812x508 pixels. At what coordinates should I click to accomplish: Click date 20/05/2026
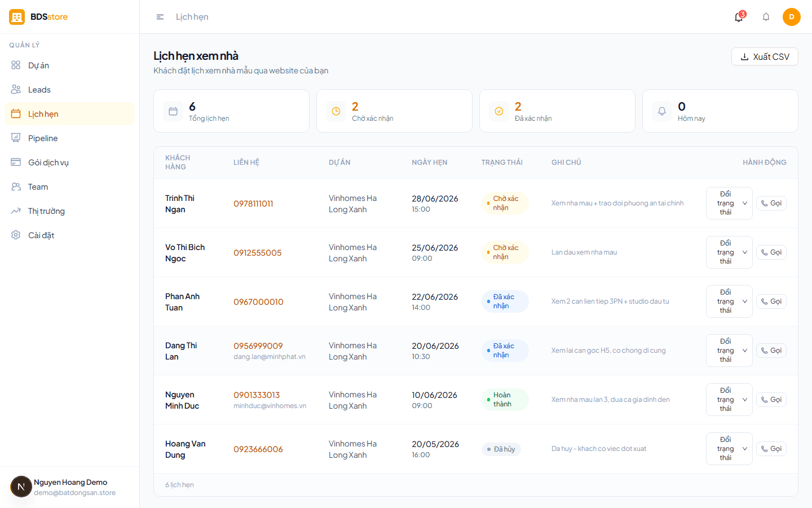click(435, 444)
